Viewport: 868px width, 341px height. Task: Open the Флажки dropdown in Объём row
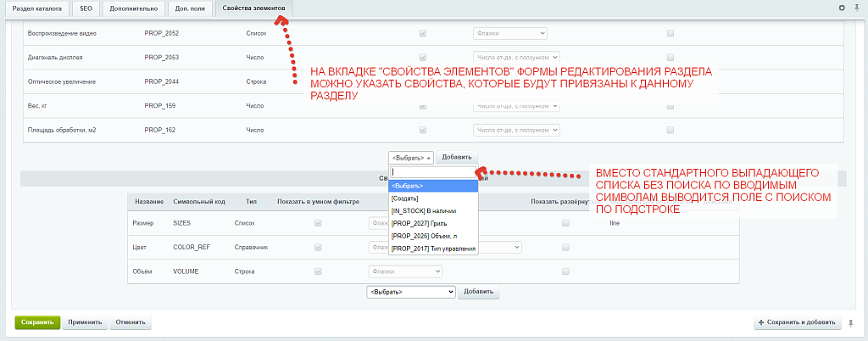tap(404, 271)
